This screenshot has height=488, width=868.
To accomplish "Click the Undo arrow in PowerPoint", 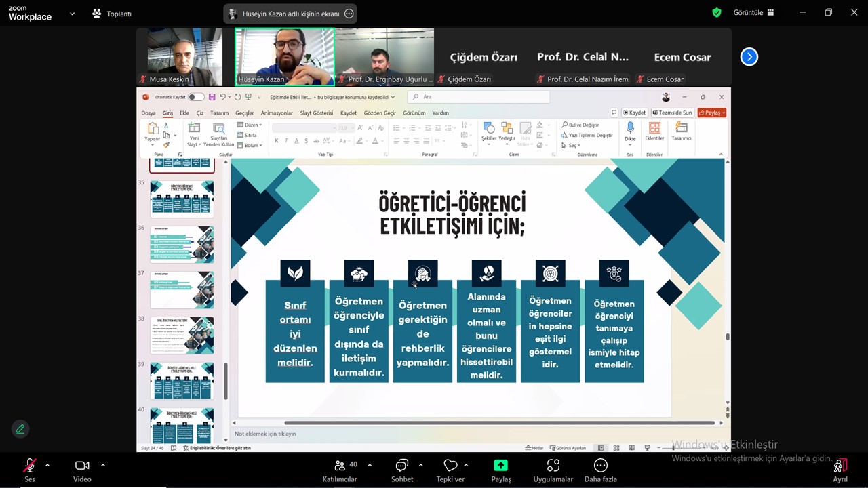I will pos(222,97).
